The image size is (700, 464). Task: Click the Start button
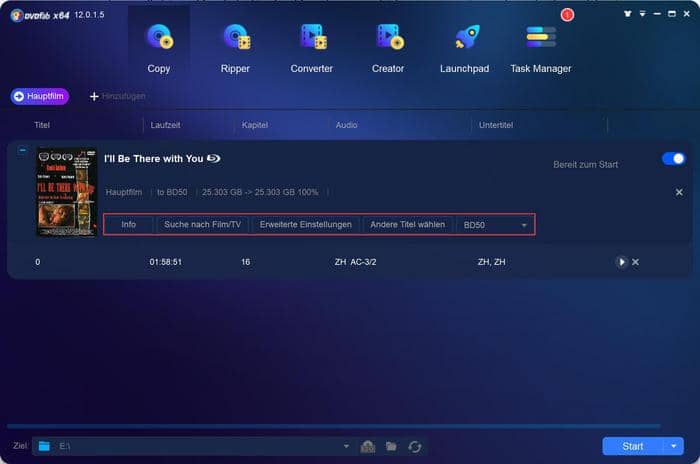633,446
